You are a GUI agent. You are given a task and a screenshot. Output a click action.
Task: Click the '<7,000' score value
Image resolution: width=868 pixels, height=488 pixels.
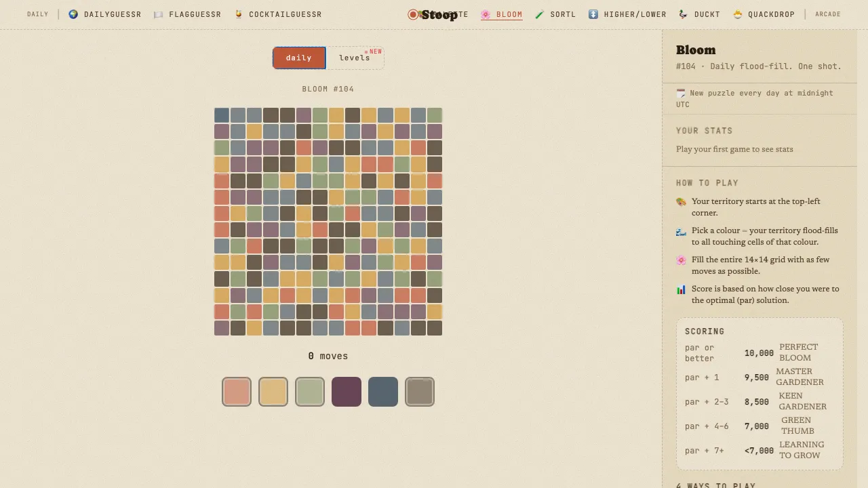pos(757,451)
